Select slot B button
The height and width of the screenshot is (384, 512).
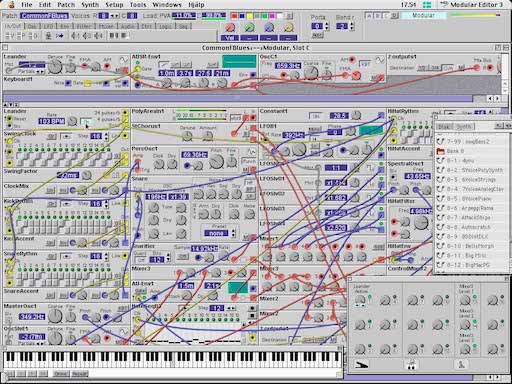(377, 16)
